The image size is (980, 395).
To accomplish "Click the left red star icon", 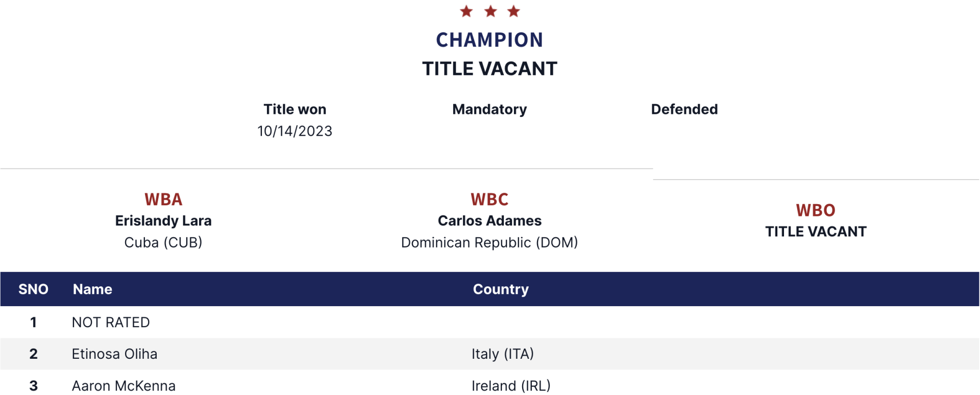I will click(466, 11).
